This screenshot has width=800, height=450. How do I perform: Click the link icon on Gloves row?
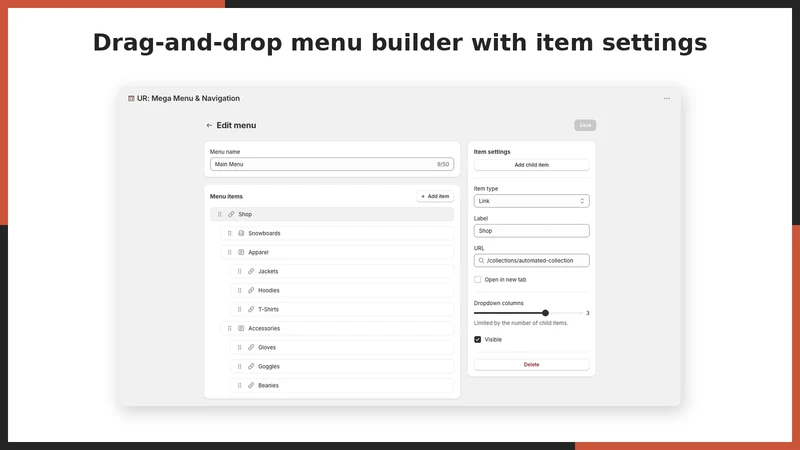click(x=251, y=347)
